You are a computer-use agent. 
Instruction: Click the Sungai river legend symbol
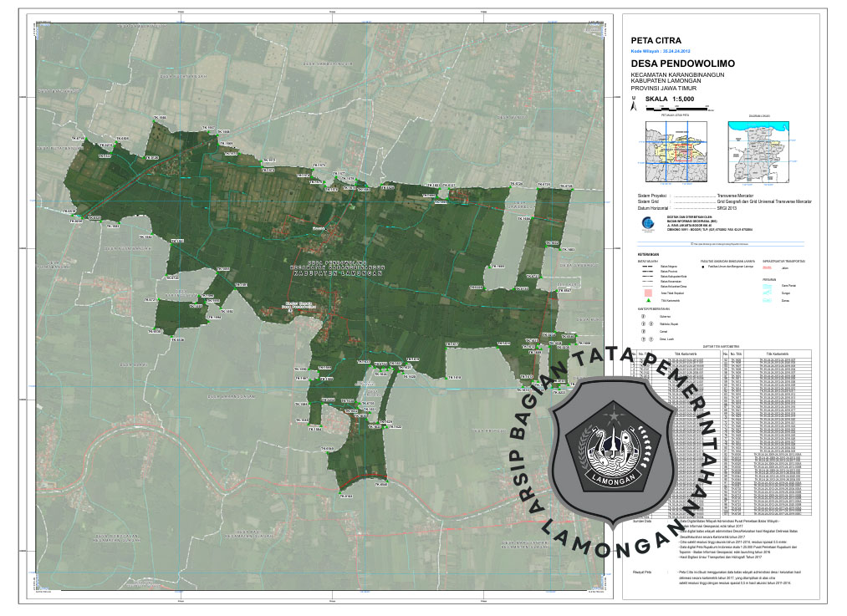tap(768, 293)
